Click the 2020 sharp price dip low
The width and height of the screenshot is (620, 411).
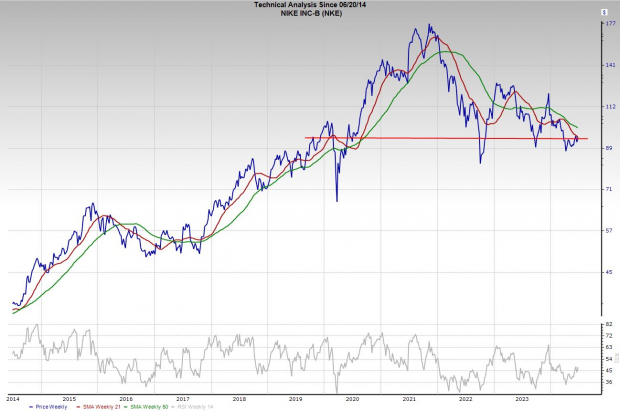point(337,200)
